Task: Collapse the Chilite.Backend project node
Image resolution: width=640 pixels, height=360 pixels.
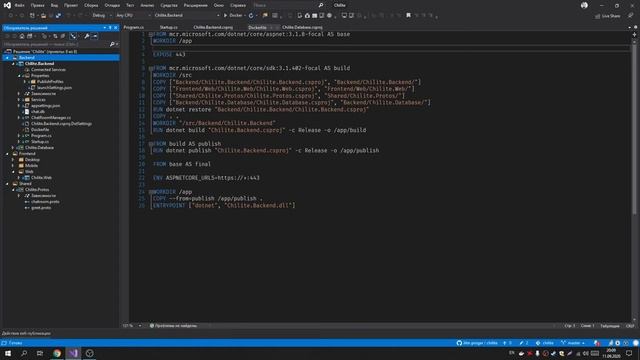Action: 13,64
